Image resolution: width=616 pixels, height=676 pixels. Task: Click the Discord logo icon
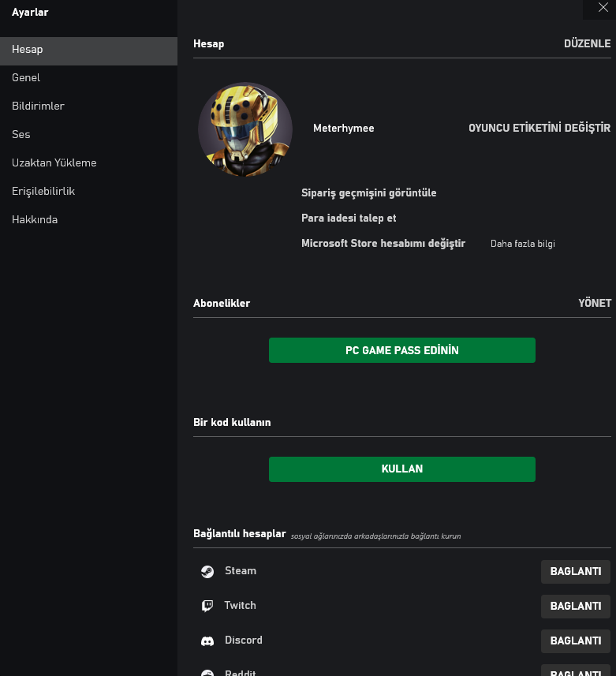click(x=207, y=641)
